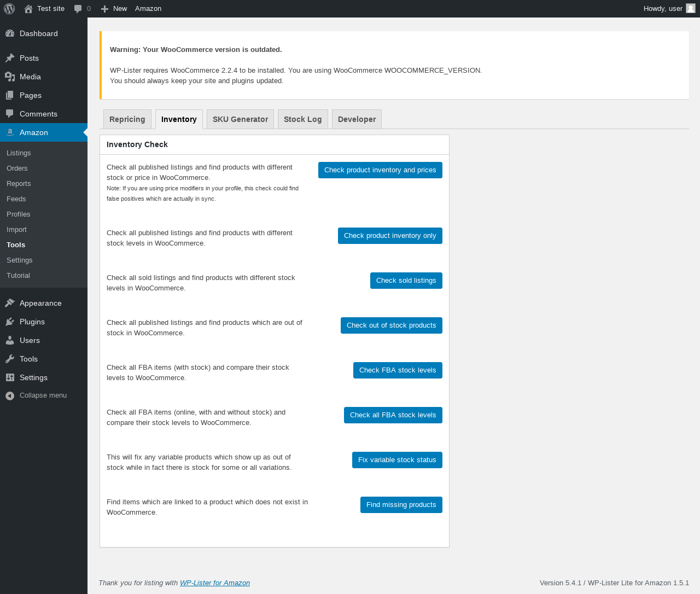The width and height of the screenshot is (700, 594).
Task: Open the Appearance menu label
Action: coord(40,303)
